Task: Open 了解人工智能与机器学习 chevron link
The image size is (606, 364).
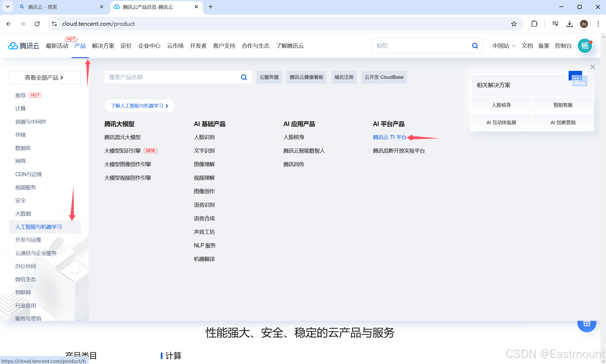Action: (139, 106)
